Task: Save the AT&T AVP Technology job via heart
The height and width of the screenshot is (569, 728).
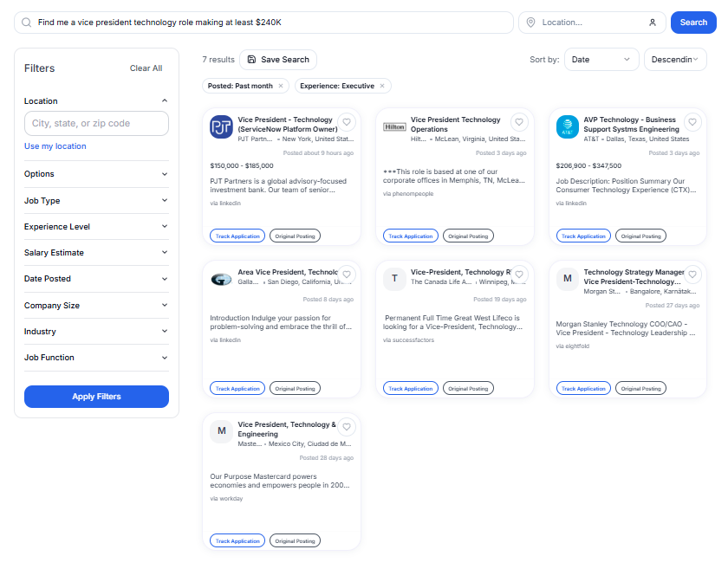Action: [x=692, y=122]
